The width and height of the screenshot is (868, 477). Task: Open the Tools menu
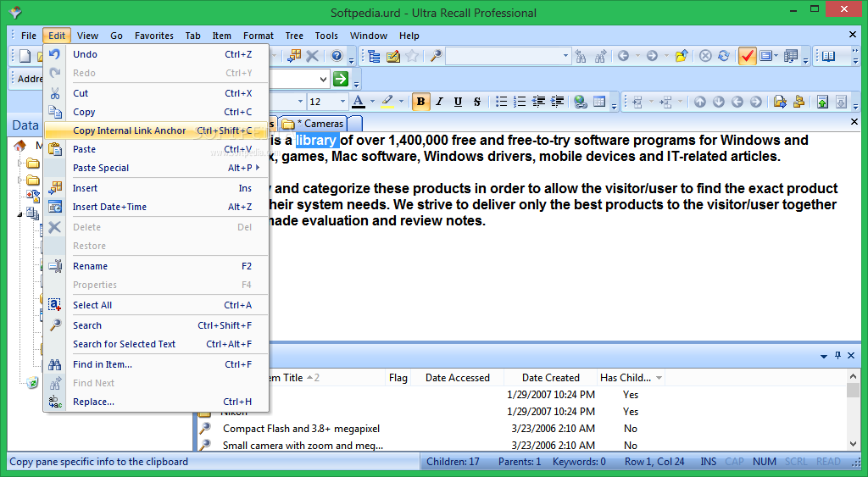[326, 36]
